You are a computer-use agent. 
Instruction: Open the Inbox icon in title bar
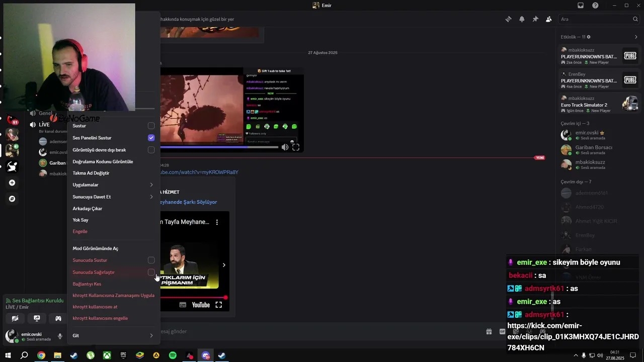pos(581,6)
